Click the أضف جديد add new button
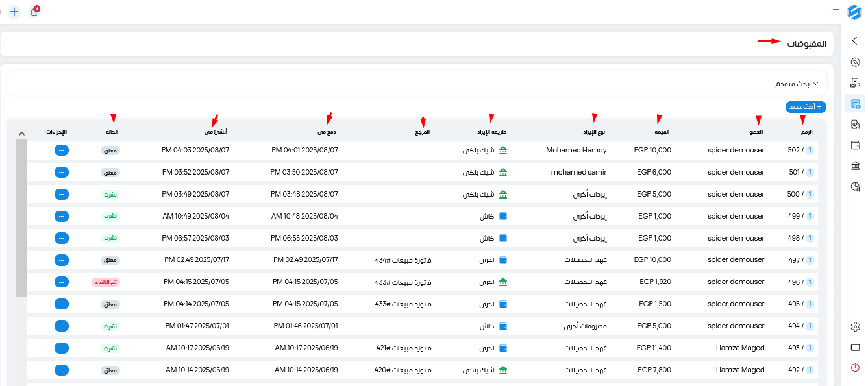Screen dimensions: 868x386 pos(806,106)
